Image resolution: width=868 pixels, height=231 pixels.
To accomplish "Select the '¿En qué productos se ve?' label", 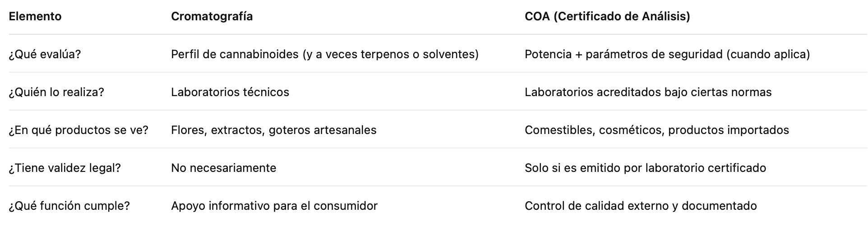I will click(x=78, y=130).
